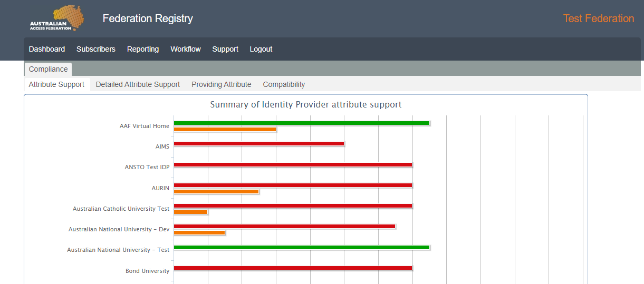Click the Bond University label
The image size is (644, 284).
pos(148,271)
